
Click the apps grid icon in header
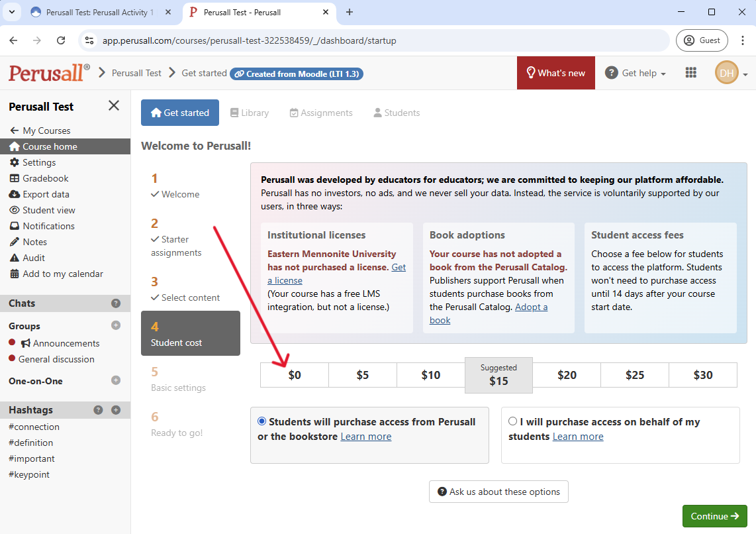[x=691, y=73]
